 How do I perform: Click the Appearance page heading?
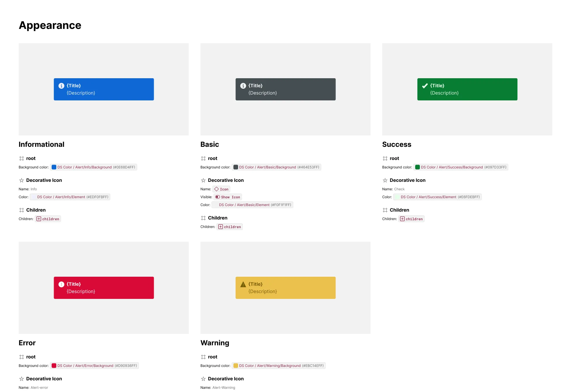[x=50, y=25]
